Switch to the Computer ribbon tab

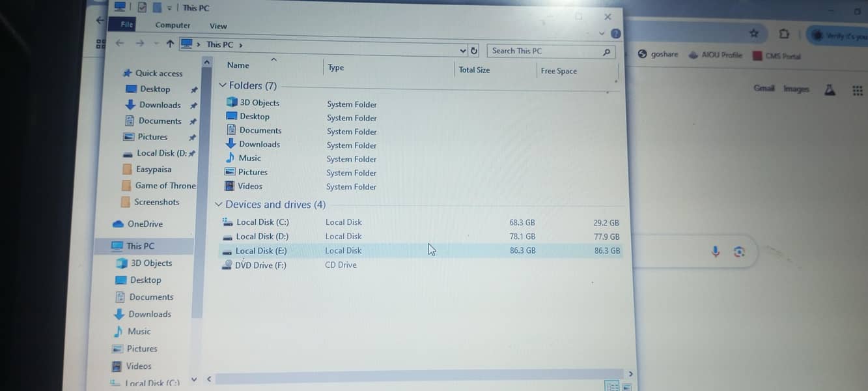[173, 25]
